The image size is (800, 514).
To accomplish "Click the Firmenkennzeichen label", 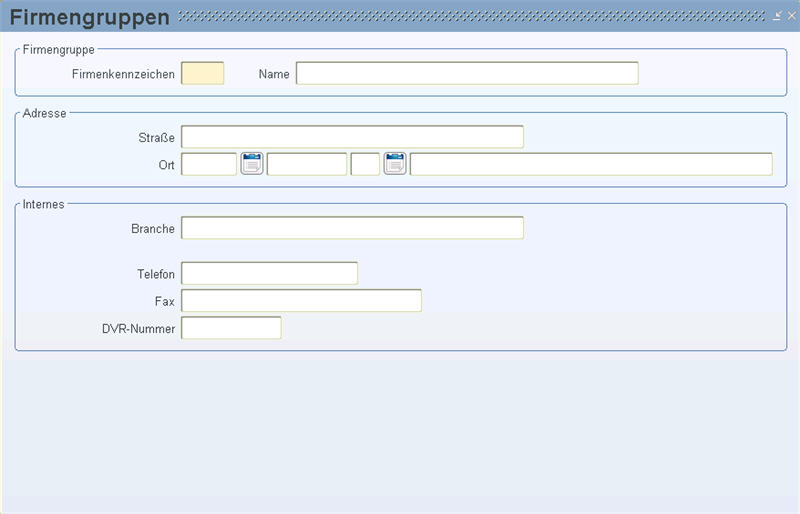I will [123, 74].
